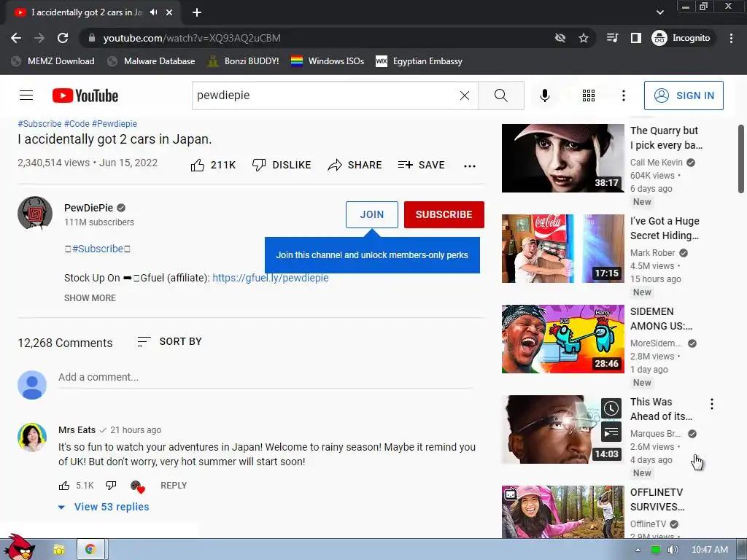Open SIDEMEN AMONG US thumbnail
The image size is (747, 560).
pos(562,339)
